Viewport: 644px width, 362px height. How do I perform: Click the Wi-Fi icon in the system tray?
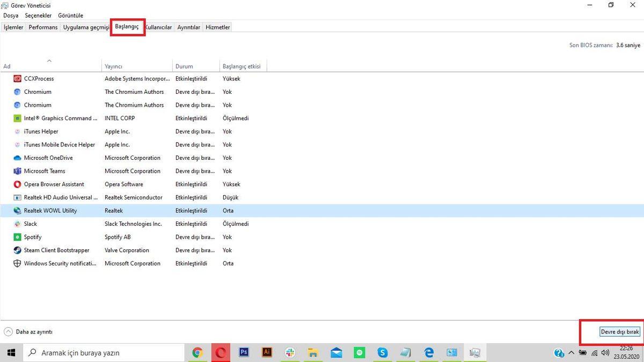click(594, 352)
